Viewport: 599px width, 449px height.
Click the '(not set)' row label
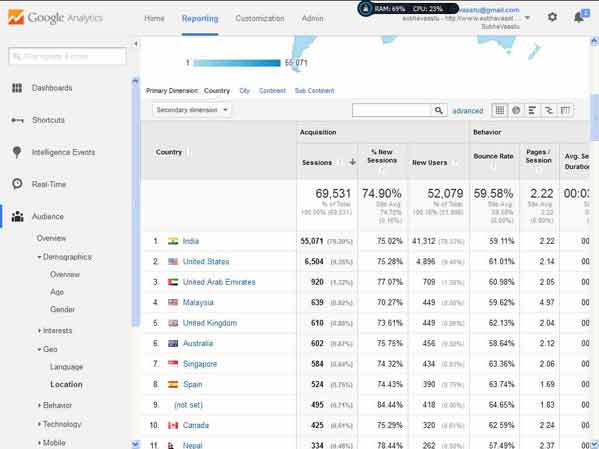[188, 405]
